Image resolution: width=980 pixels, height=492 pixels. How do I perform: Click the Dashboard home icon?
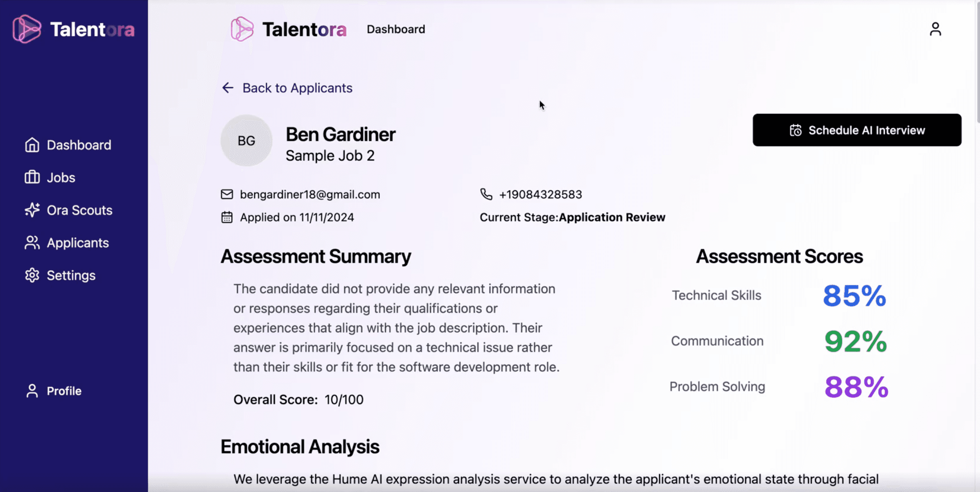click(32, 145)
